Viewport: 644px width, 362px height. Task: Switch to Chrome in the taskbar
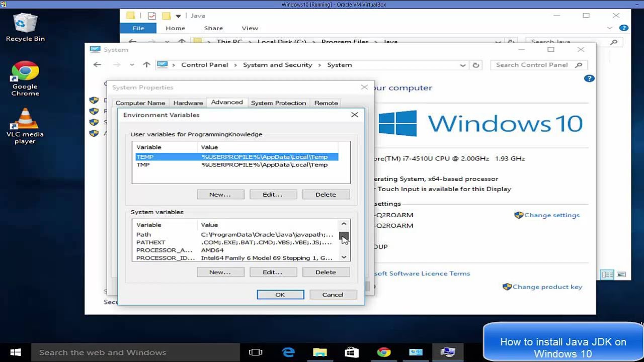click(x=384, y=352)
